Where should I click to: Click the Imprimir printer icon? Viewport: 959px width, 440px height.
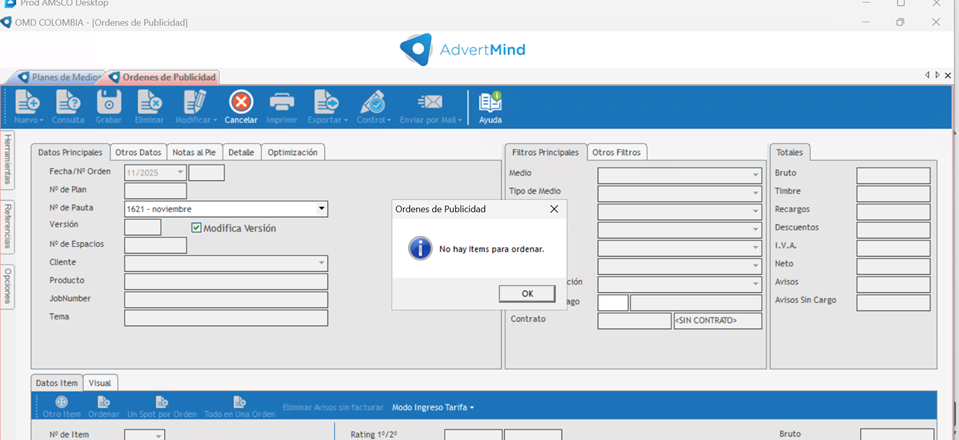(x=282, y=102)
